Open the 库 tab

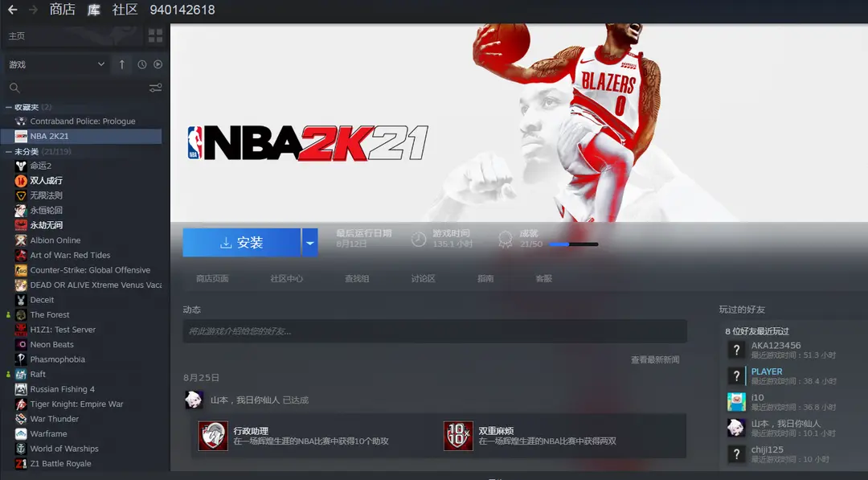point(93,10)
